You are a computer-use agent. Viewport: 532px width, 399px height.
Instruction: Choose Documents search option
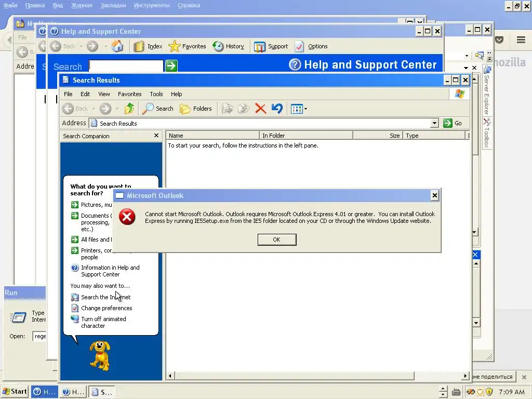click(x=91, y=222)
